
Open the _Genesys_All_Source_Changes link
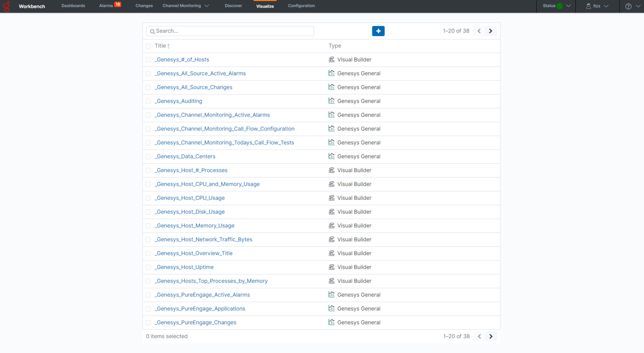coord(194,87)
